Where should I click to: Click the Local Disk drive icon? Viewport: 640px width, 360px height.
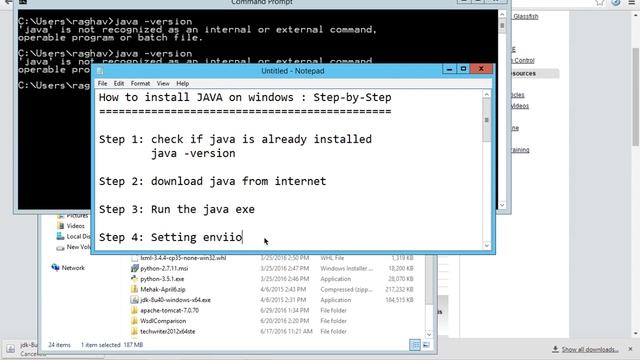[60, 236]
